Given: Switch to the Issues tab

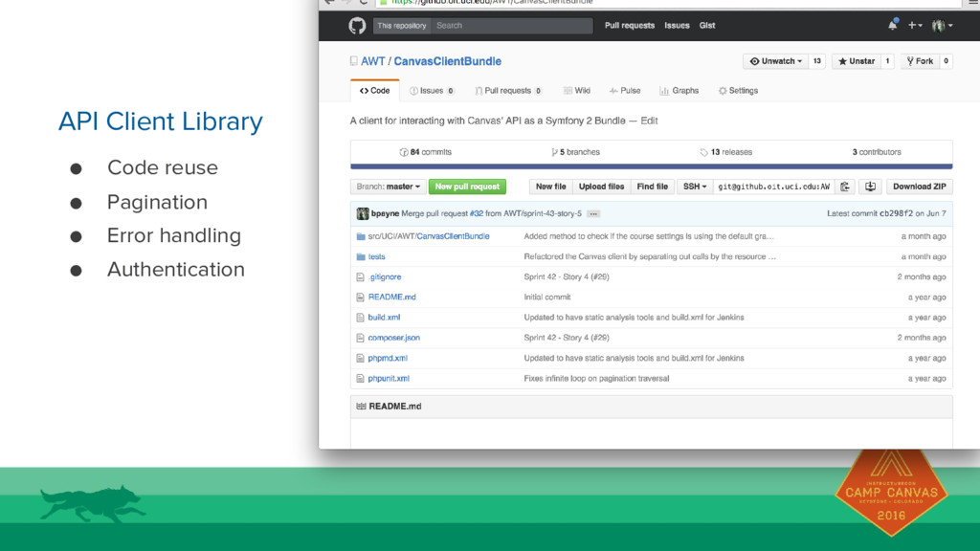Looking at the screenshot, I should [432, 91].
